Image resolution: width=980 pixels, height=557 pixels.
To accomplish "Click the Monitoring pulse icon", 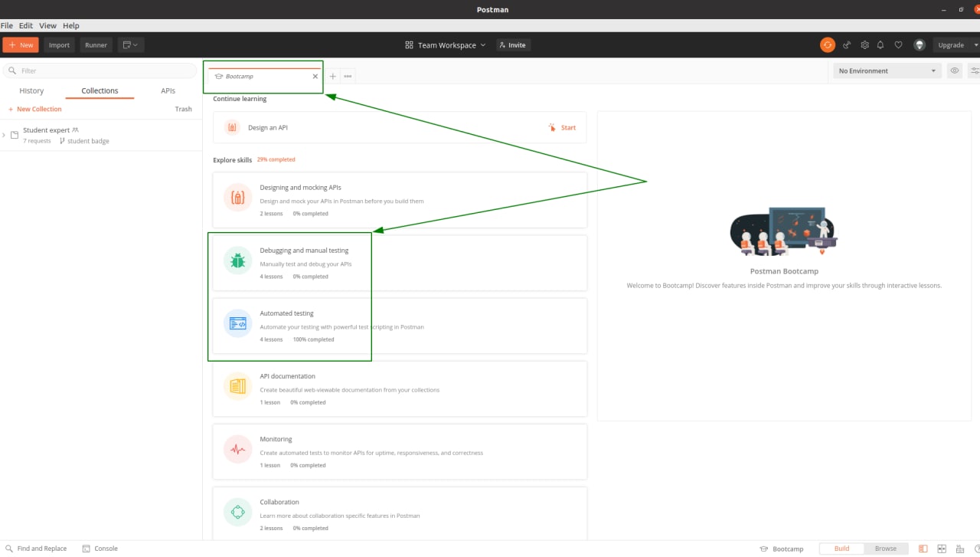I will coord(238,450).
